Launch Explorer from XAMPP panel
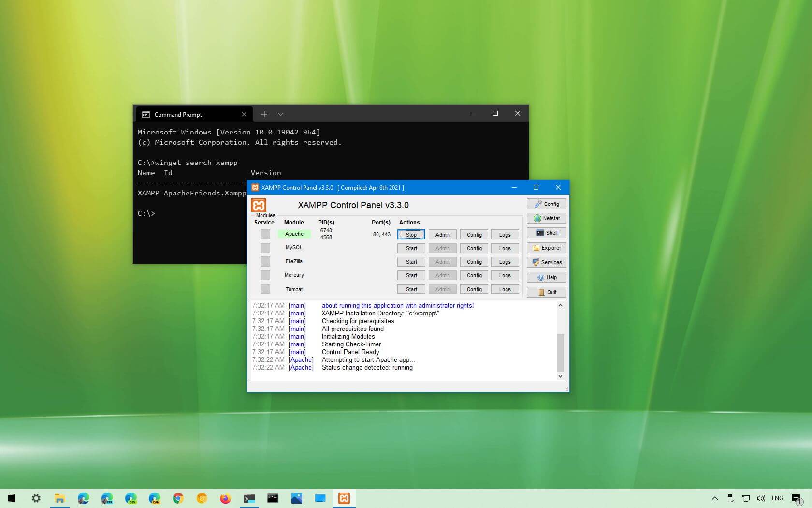The image size is (812, 508). 546,248
